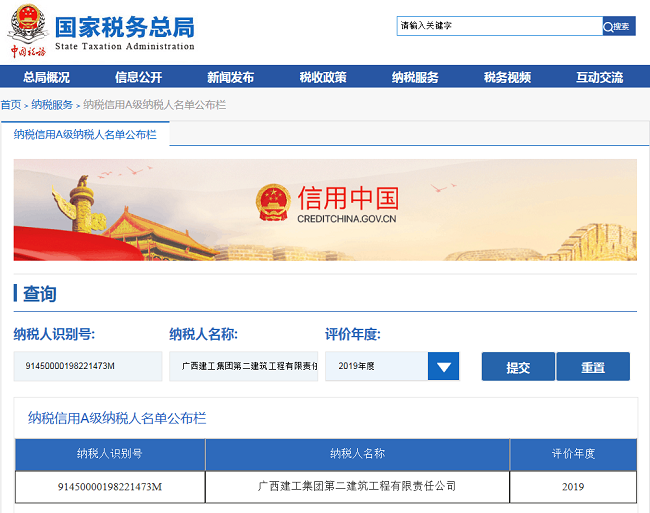Viewport: 650px width, 513px height.
Task: Open the 税收政策 navigation item
Action: [323, 78]
